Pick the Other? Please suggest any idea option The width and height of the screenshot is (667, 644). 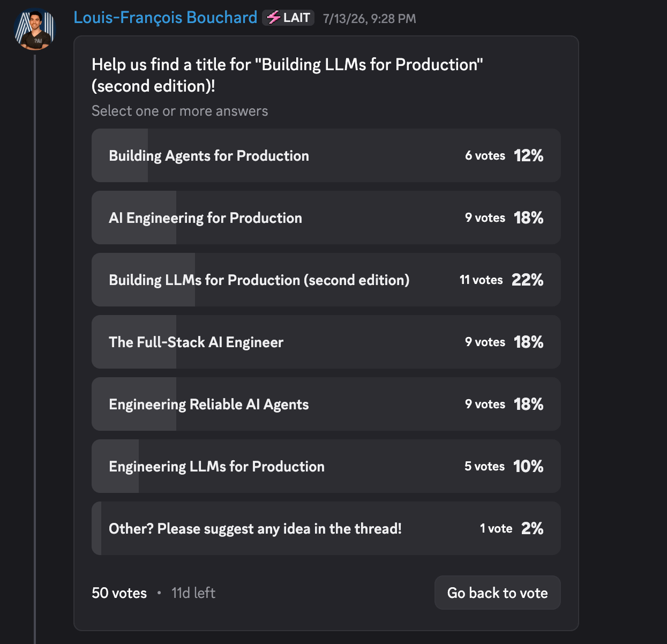(326, 528)
